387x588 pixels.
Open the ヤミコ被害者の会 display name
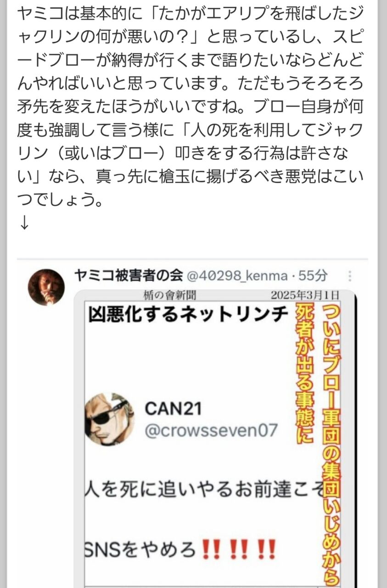click(128, 276)
